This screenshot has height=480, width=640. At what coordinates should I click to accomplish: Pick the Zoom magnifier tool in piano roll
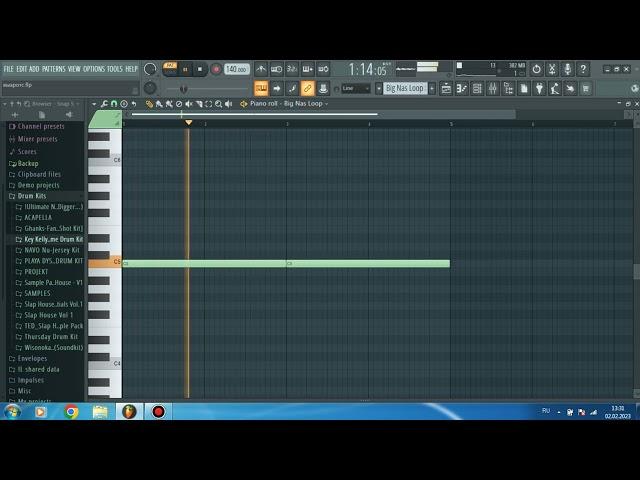(x=218, y=104)
